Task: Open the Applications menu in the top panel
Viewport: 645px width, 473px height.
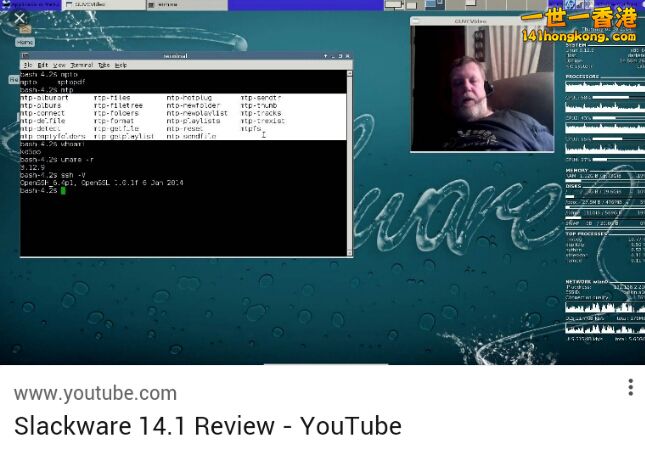Action: (30, 5)
